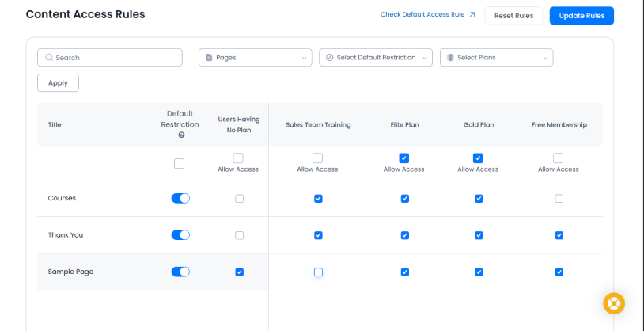The image size is (644, 331).
Task: Click the Courses row title
Action: click(x=62, y=198)
